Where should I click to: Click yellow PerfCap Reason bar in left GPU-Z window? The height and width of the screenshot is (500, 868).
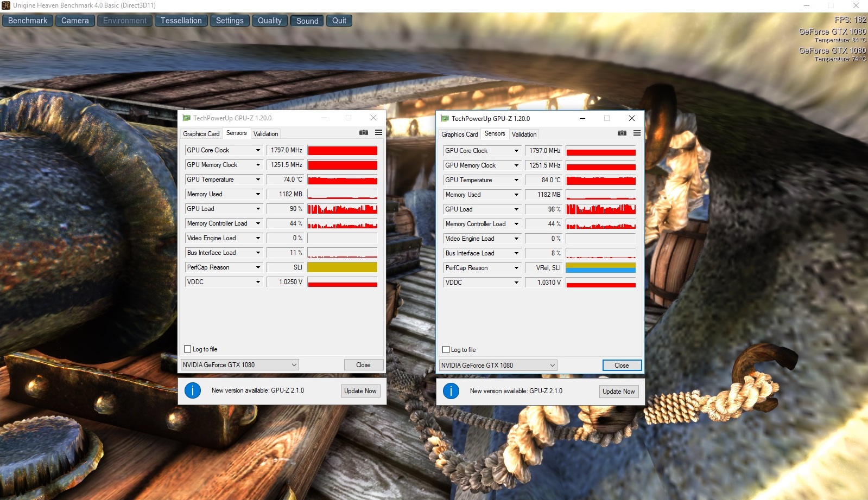click(x=343, y=267)
